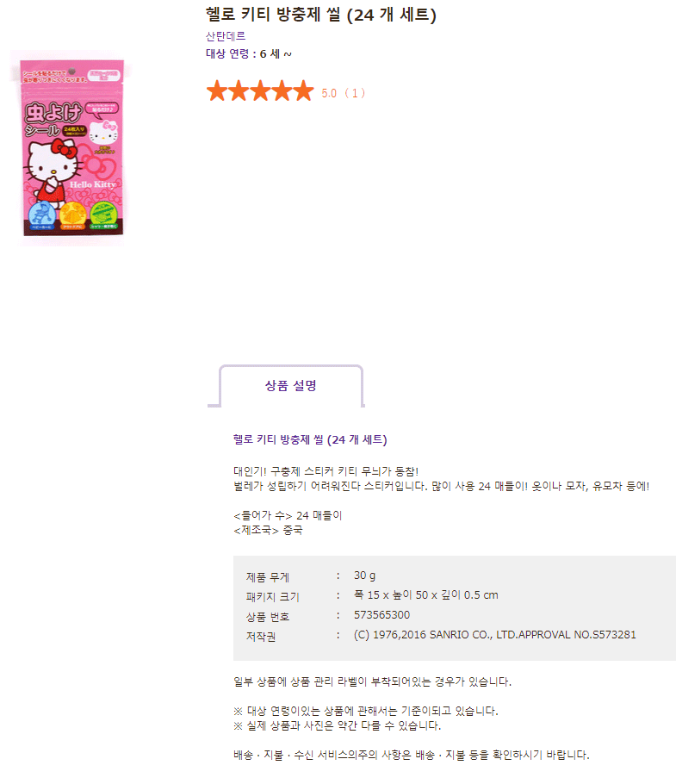Viewport: 676px width, 784px height.
Task: Open the Hello Kitty product image
Action: 71,147
